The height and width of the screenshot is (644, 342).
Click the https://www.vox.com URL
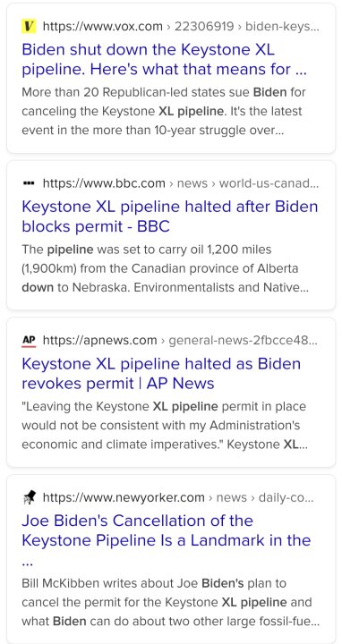tap(103, 27)
